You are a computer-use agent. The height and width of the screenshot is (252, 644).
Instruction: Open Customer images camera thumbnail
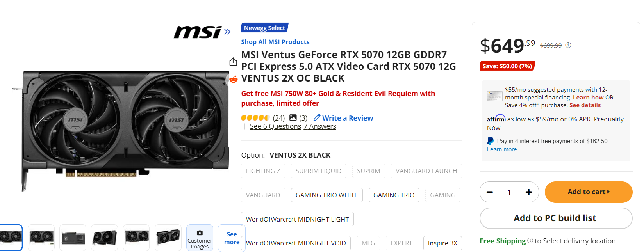pos(200,238)
